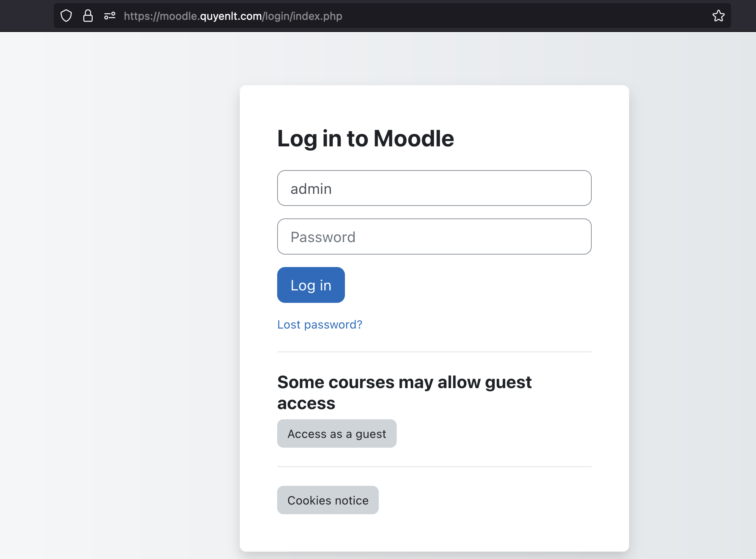Click the guest access heading text
This screenshot has height=559, width=756.
coord(404,392)
